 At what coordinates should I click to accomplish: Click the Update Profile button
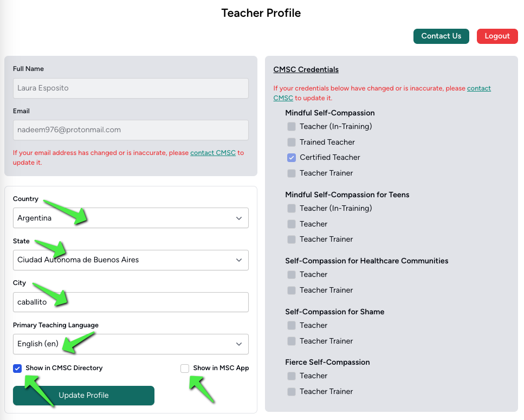[83, 395]
